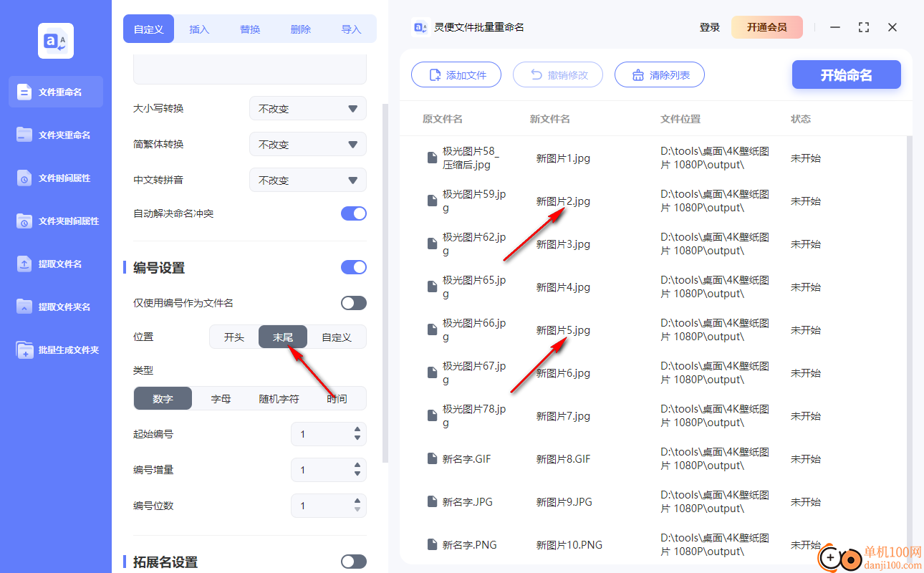Switch to the 插入 tab
Image resolution: width=924 pixels, height=573 pixels.
[x=199, y=29]
